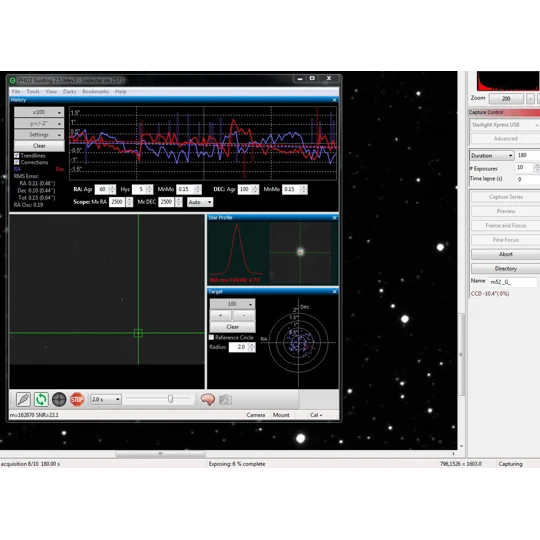Image resolution: width=540 pixels, height=540 pixels.
Task: Click the # Exposures field showing 10
Action: [x=524, y=167]
